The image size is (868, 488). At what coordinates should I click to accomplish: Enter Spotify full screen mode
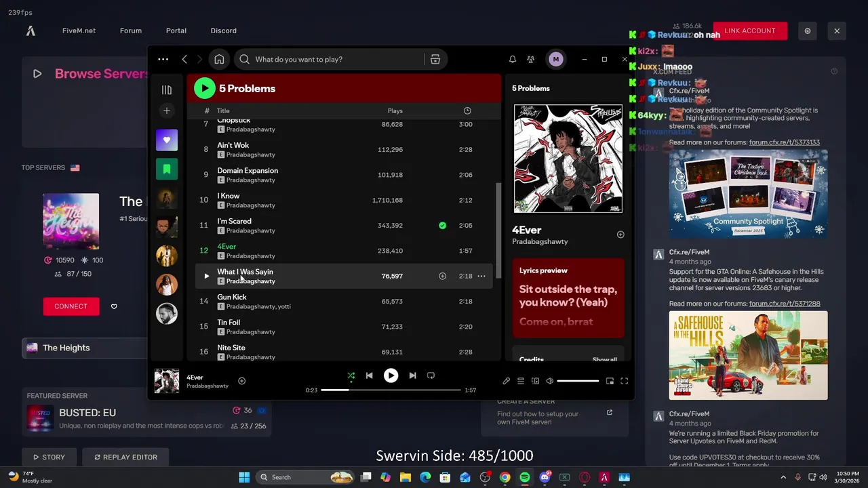click(x=625, y=381)
